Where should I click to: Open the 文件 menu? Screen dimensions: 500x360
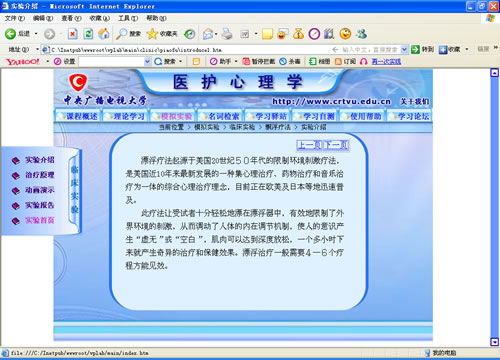[x=15, y=18]
